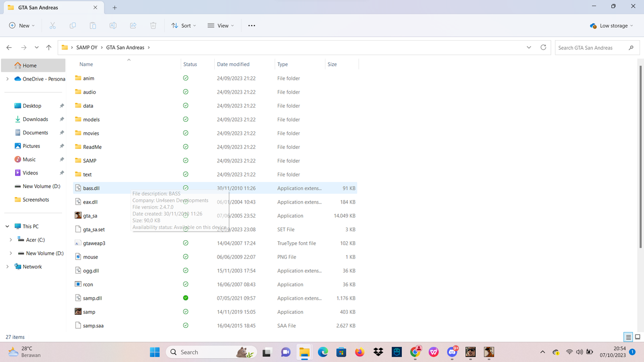Select Home in the navigation pane
Screen dimensions: 644x362
33,65
